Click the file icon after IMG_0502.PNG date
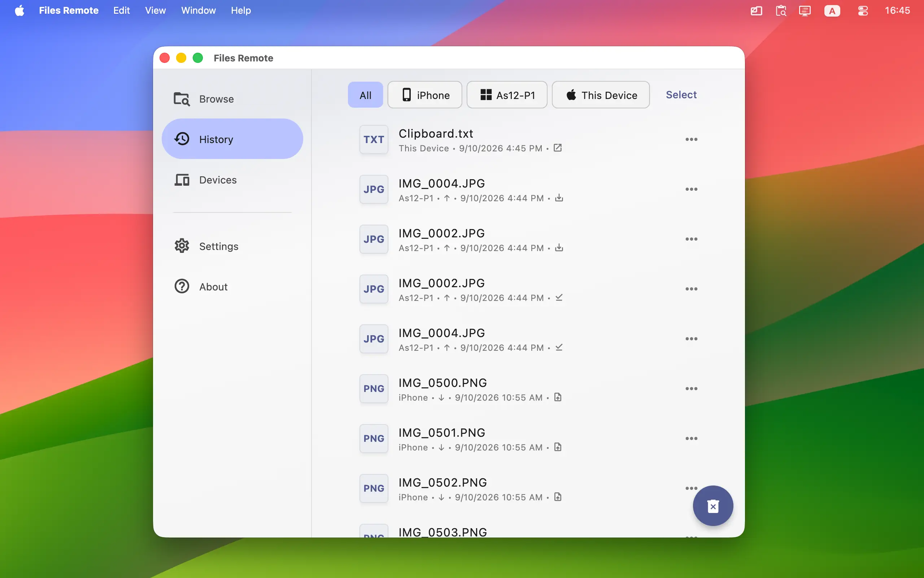The height and width of the screenshot is (578, 924). coord(558,497)
